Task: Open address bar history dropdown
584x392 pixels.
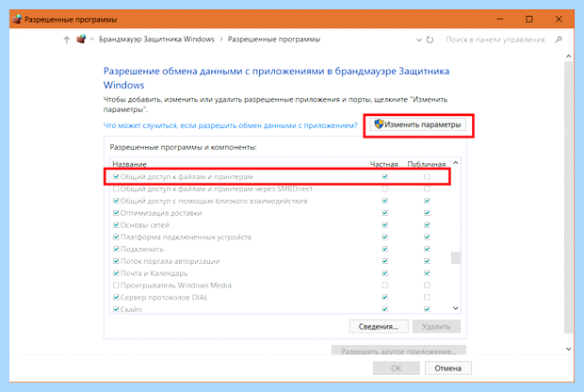Action: click(x=419, y=40)
